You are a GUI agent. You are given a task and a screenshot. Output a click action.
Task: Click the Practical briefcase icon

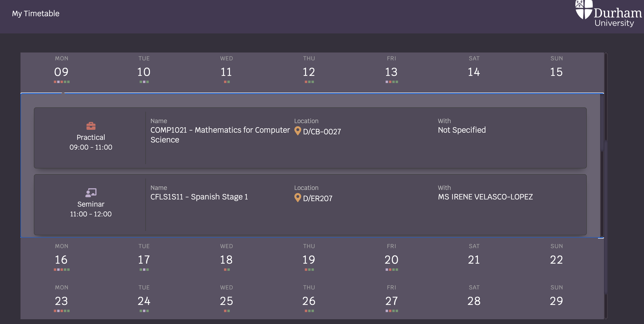coord(91,126)
